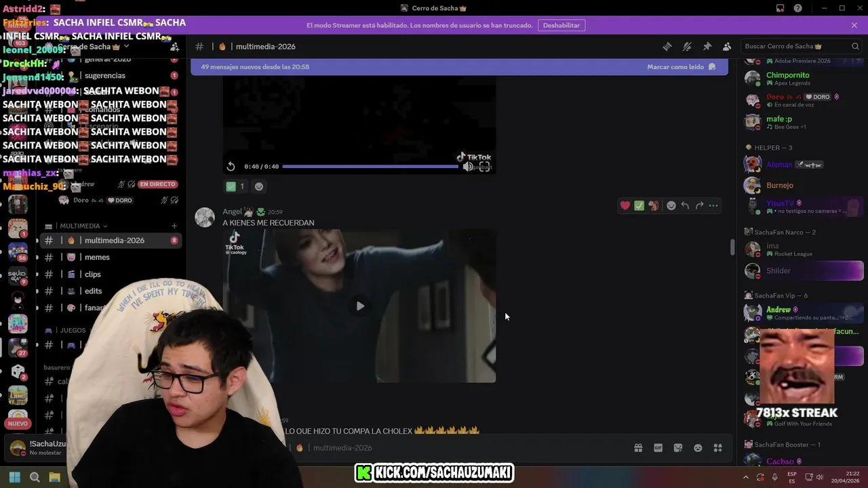Dismiss the Streamer mode banner with X
Screen dimensions: 868x488
pyautogui.click(x=854, y=25)
